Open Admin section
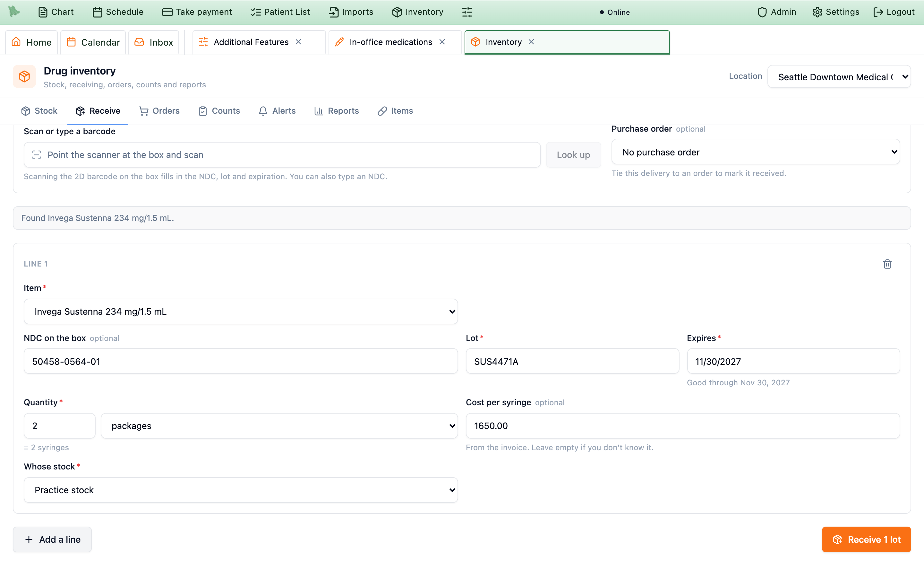 (x=777, y=12)
